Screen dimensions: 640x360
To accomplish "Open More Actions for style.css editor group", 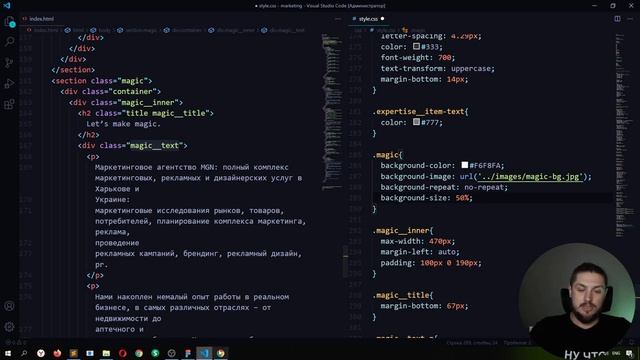I will (x=630, y=19).
